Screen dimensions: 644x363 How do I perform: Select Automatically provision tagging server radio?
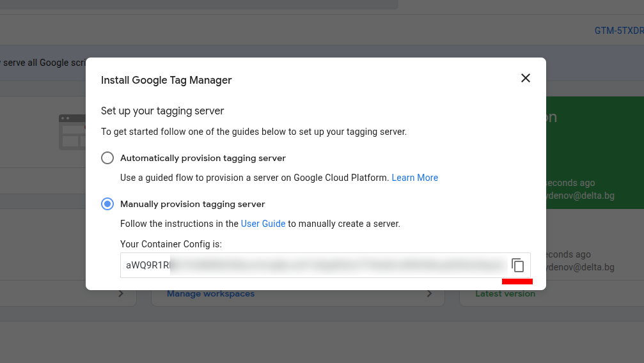107,158
